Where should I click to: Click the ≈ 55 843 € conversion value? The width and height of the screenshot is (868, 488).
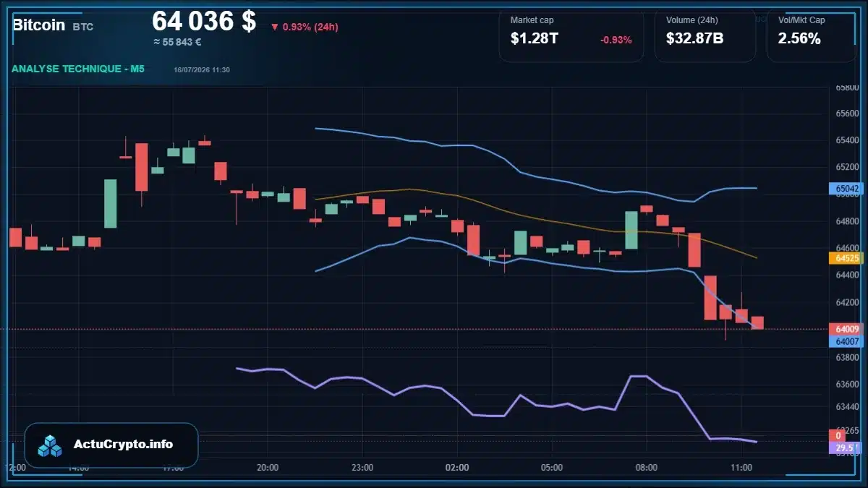click(177, 42)
